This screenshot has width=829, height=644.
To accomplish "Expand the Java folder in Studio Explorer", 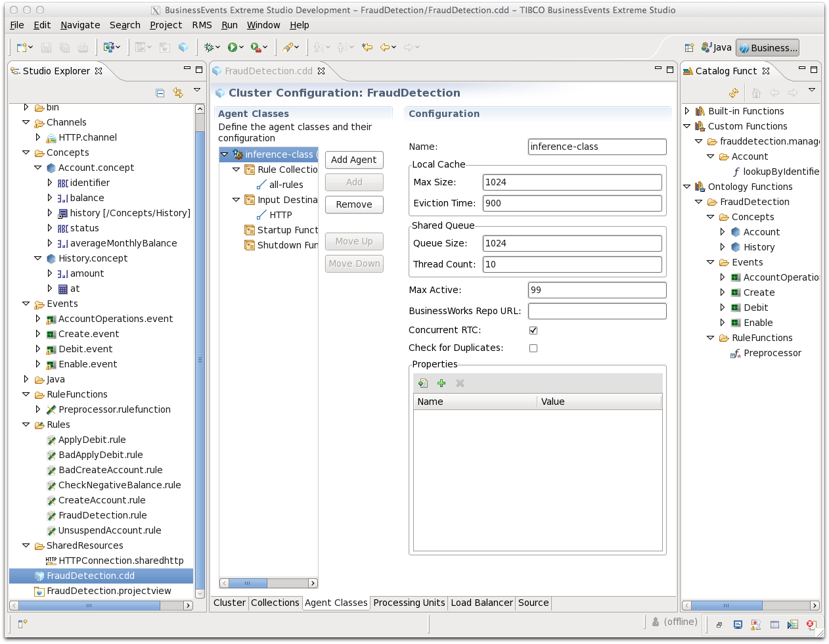I will (26, 379).
